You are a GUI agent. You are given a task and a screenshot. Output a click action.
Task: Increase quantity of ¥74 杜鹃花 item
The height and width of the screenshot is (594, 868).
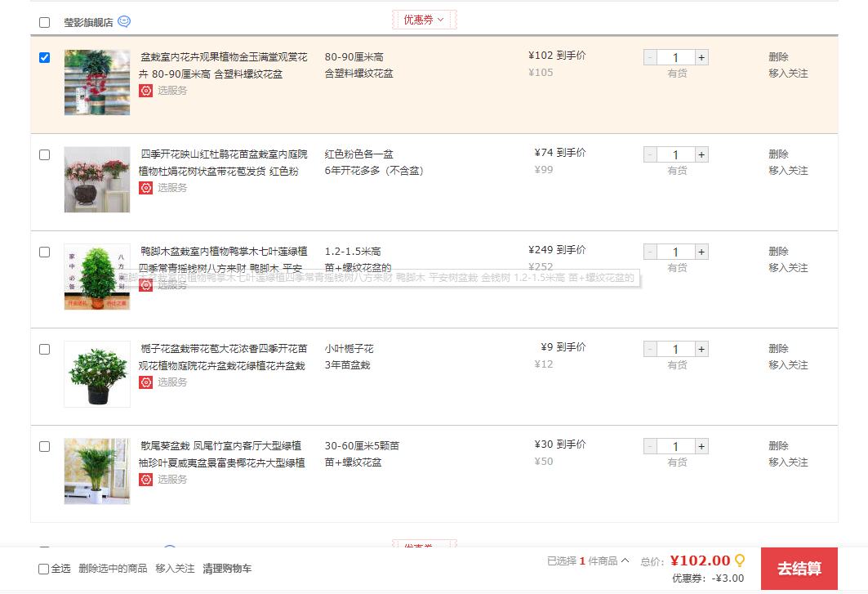pyautogui.click(x=701, y=154)
